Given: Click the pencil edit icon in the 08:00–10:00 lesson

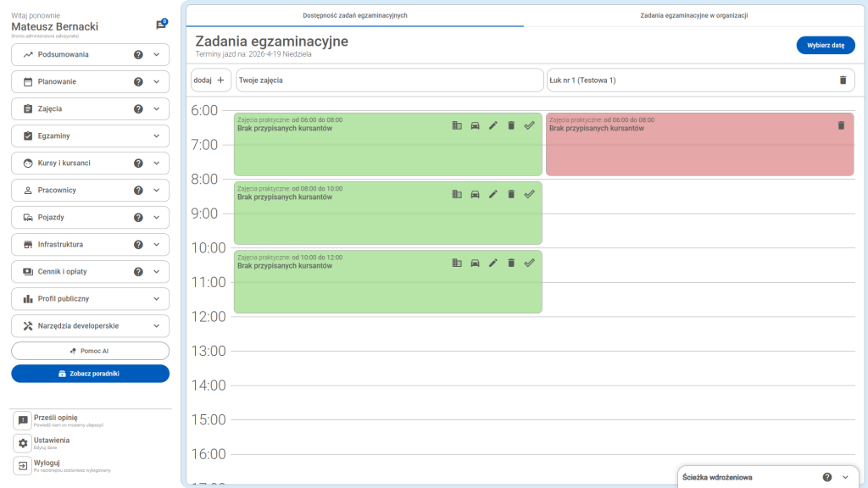Looking at the screenshot, I should pos(493,194).
